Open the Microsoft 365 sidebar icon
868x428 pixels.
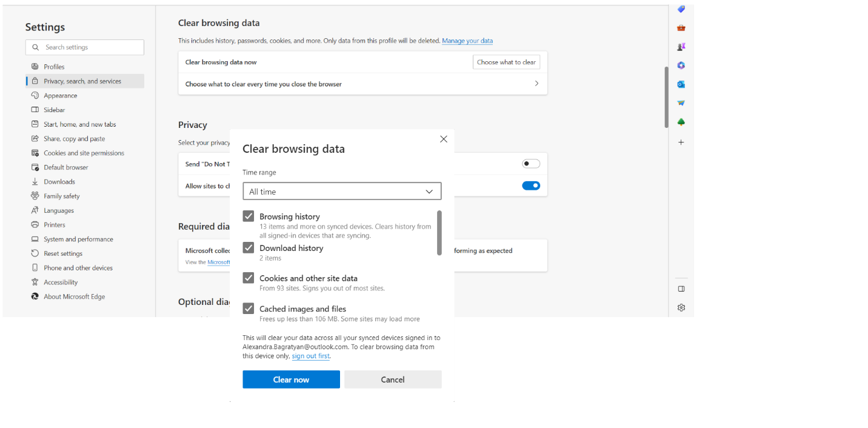[681, 65]
